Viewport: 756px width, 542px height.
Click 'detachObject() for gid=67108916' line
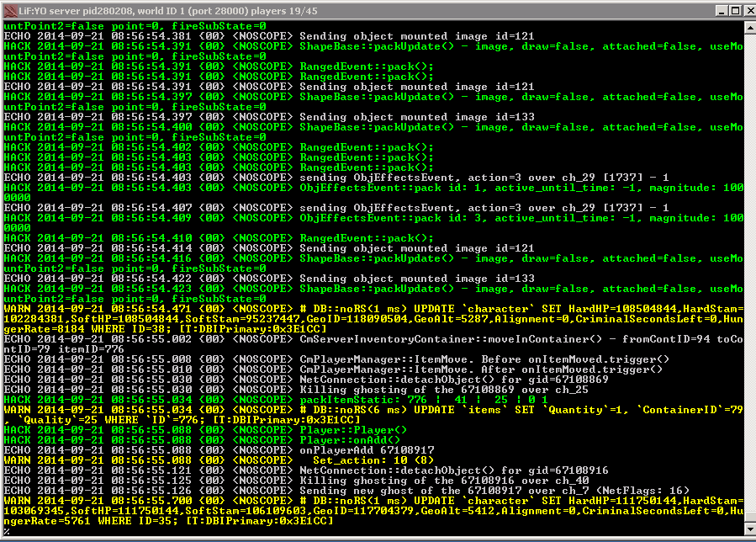click(x=306, y=471)
